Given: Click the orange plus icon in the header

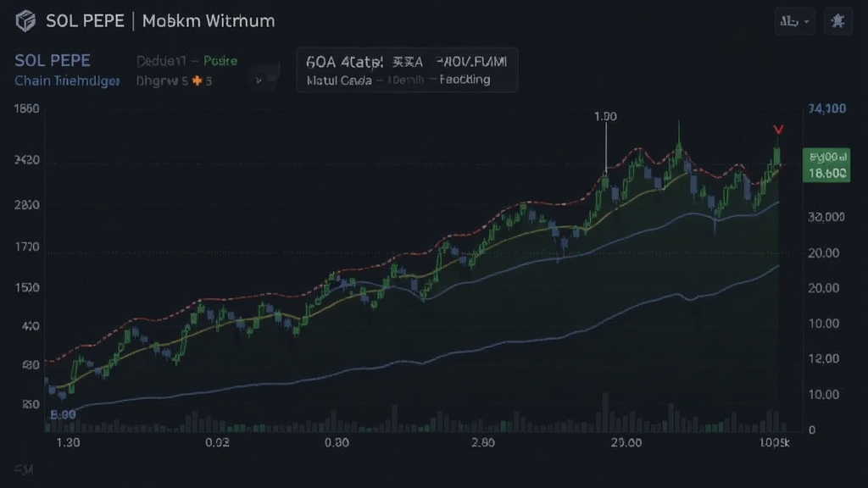Looking at the screenshot, I should [x=197, y=80].
